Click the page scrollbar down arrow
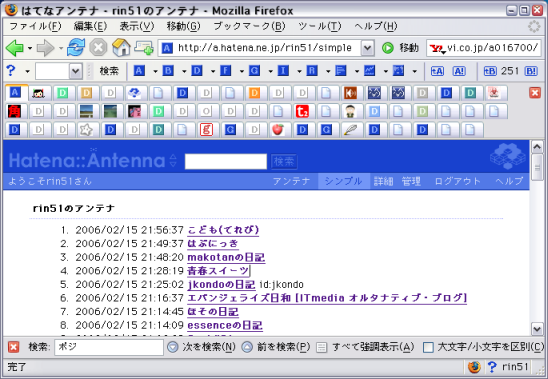548x379 pixels. (x=537, y=329)
